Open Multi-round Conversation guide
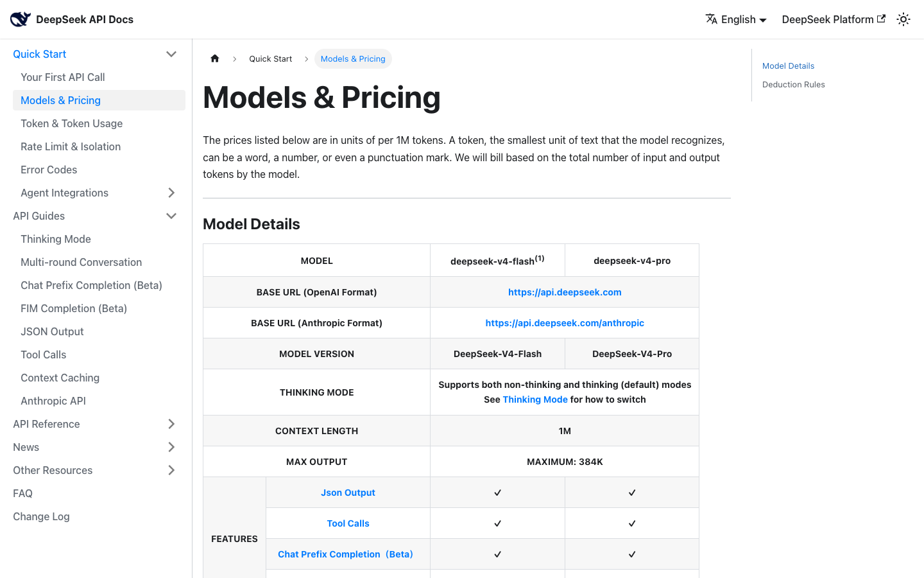 tap(81, 262)
